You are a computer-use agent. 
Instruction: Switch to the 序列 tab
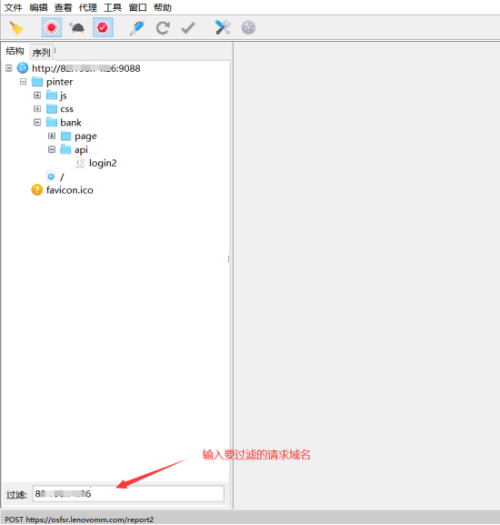coord(41,52)
